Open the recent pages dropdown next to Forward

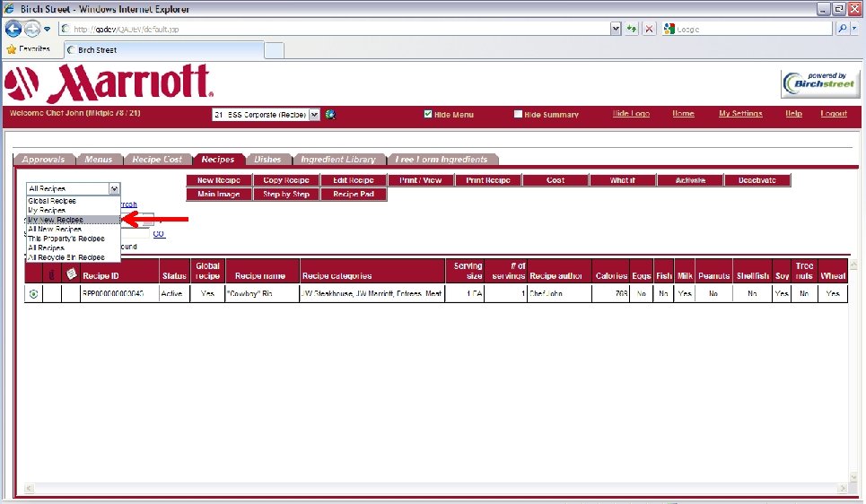[47, 29]
